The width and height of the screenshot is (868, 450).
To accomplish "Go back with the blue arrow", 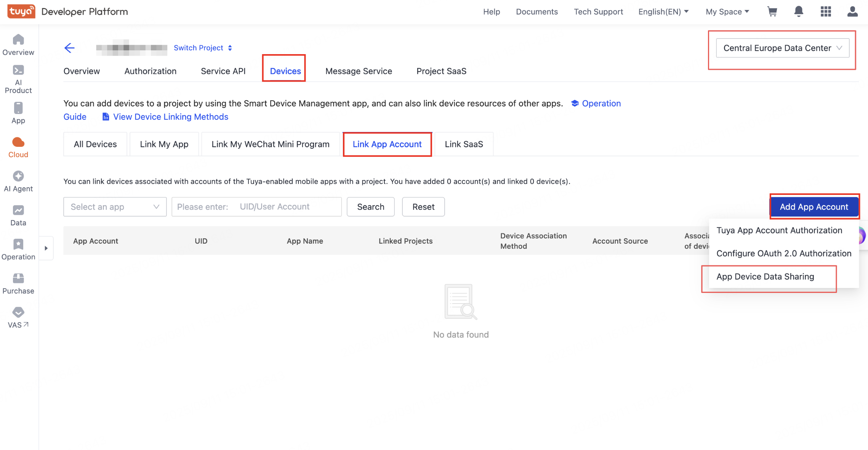I will 69,48.
